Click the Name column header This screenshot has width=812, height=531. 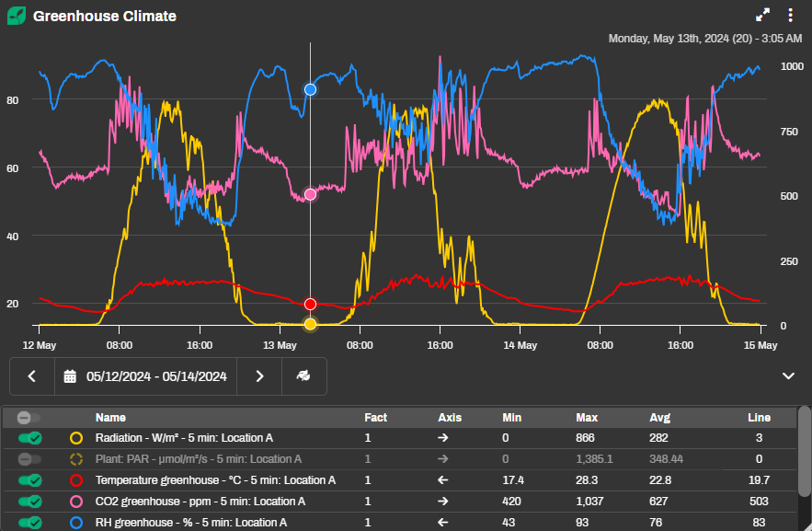[x=110, y=418]
